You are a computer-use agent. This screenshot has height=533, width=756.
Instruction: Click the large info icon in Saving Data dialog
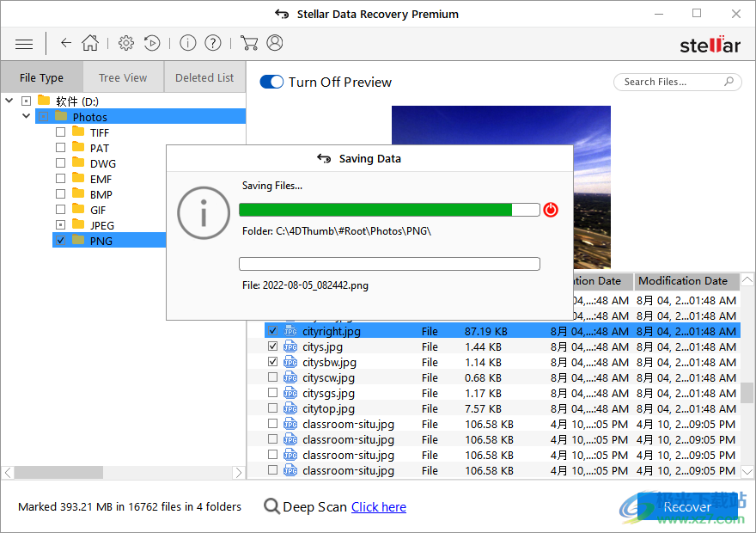pos(204,212)
